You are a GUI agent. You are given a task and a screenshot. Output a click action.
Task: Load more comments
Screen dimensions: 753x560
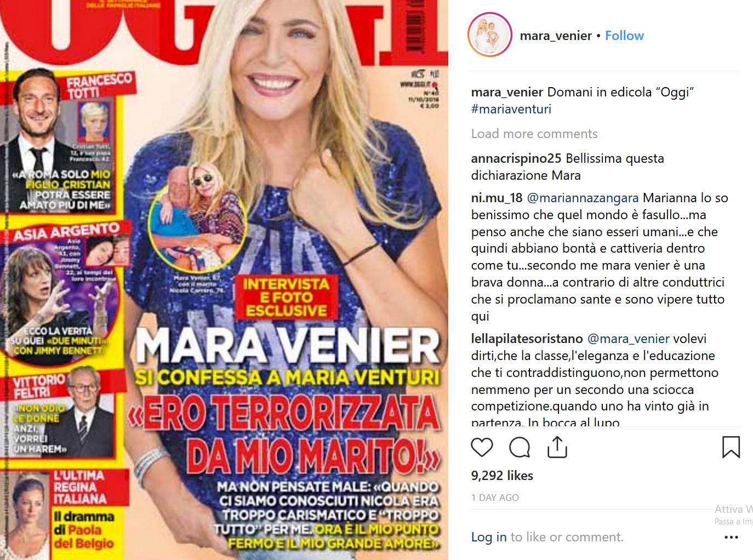[534, 134]
